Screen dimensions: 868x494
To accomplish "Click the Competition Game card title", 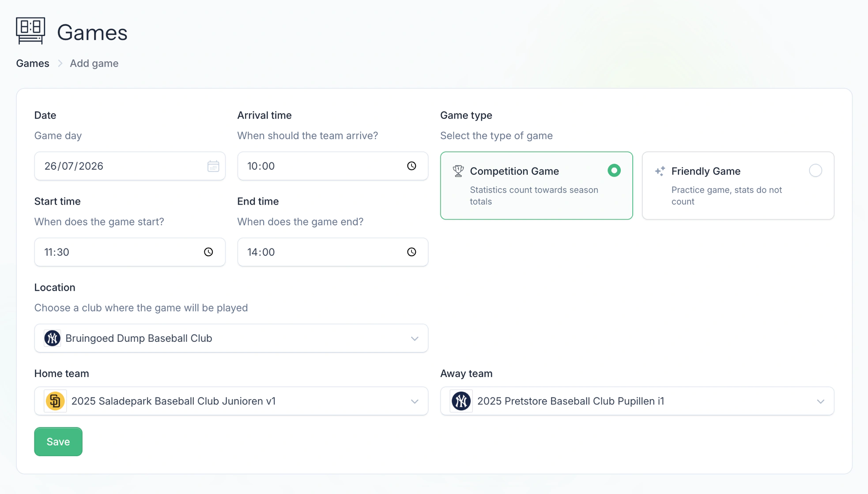I will 514,171.
